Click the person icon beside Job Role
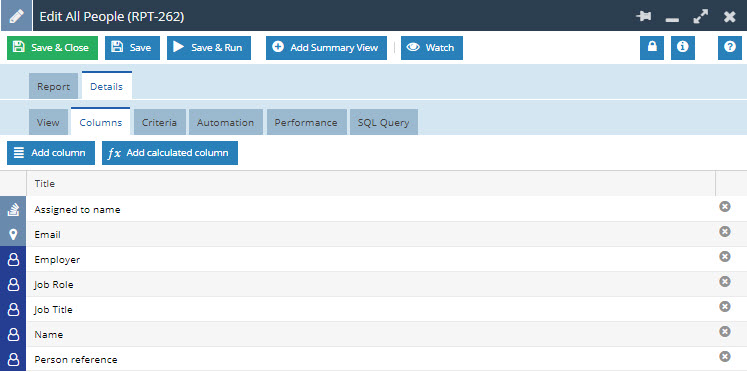 tap(13, 284)
